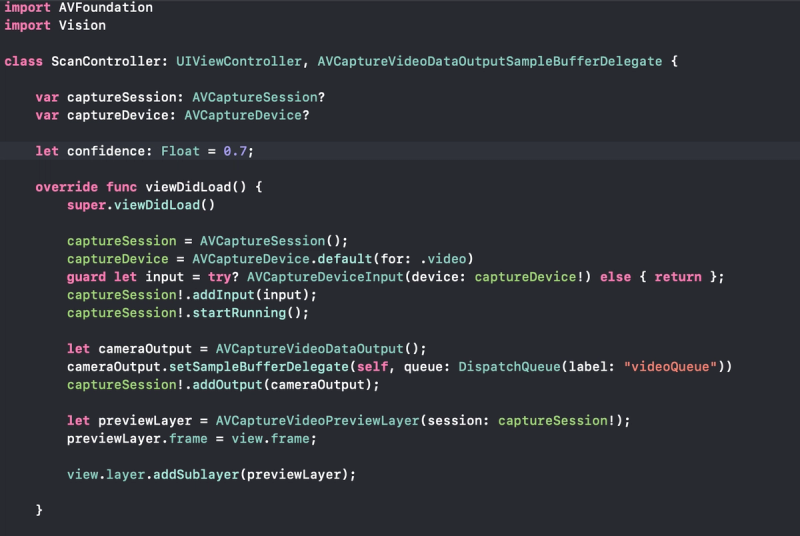Click the layer property in view.layer
The image size is (800, 536).
pyautogui.click(x=126, y=475)
